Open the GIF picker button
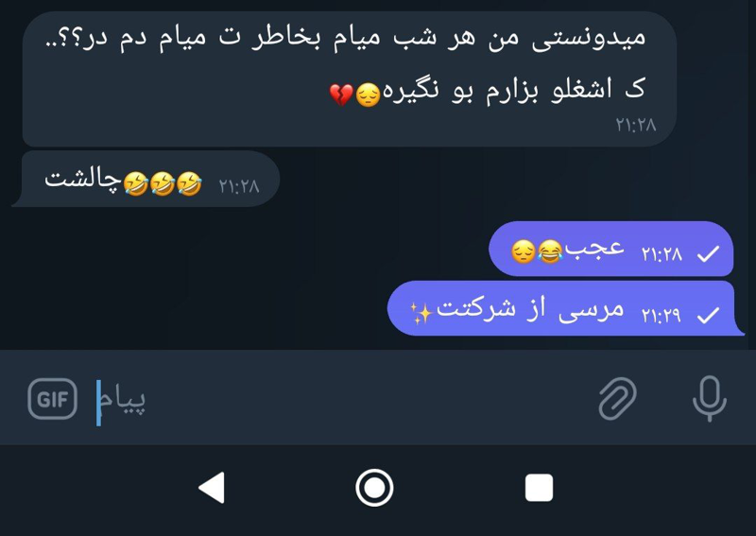Screen dimensions: 756x536 pos(53,399)
